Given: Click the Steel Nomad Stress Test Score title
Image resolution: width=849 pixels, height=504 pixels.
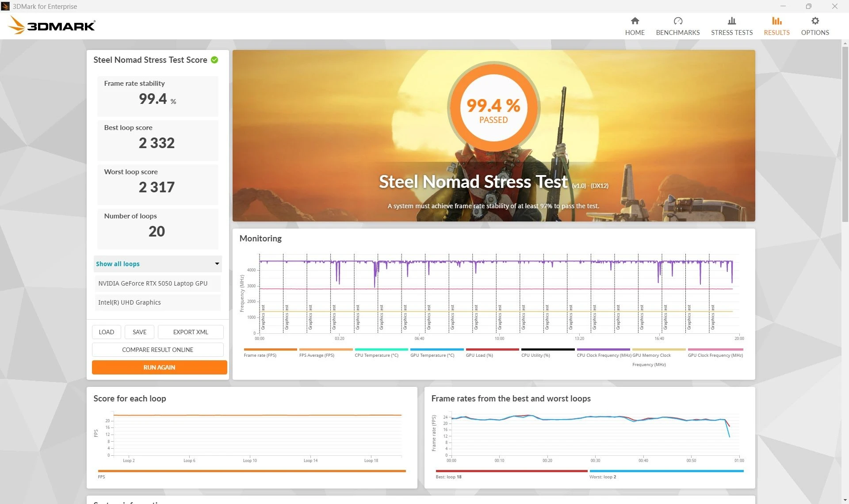Looking at the screenshot, I should point(150,60).
